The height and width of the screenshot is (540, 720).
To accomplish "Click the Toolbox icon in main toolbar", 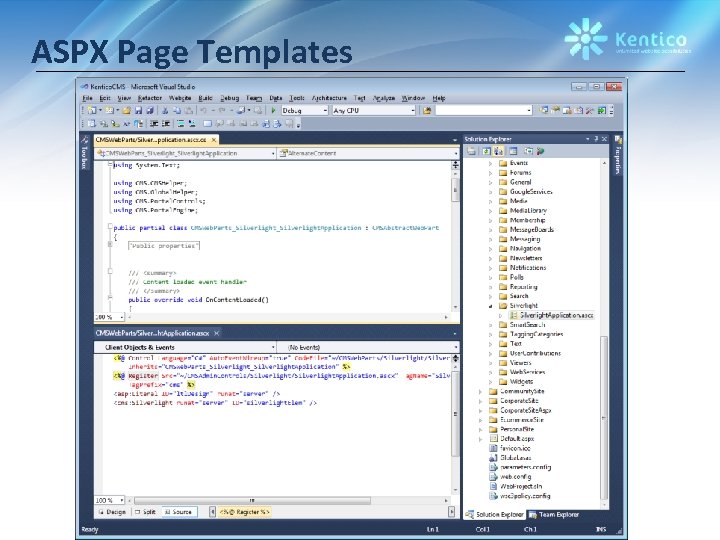I will (x=590, y=111).
